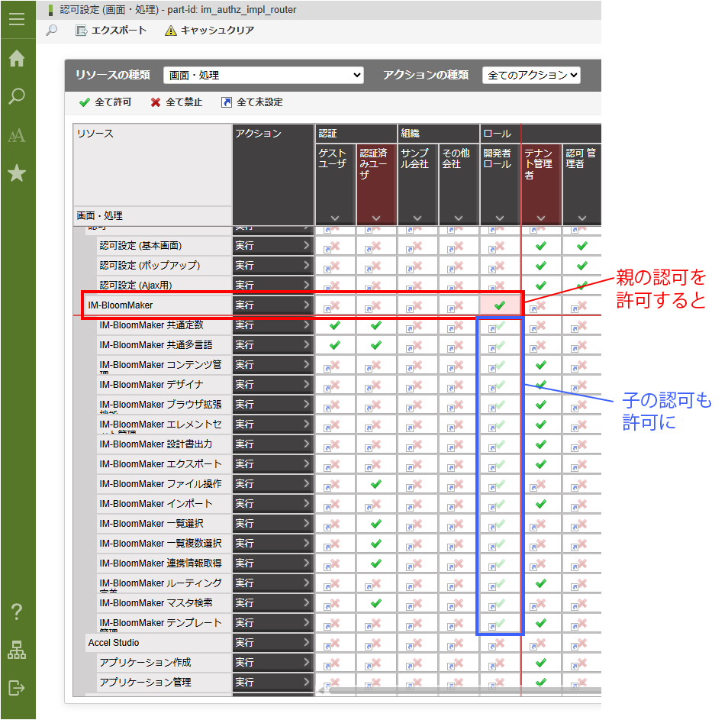Open the リソースの種類 dropdown

coord(263,76)
